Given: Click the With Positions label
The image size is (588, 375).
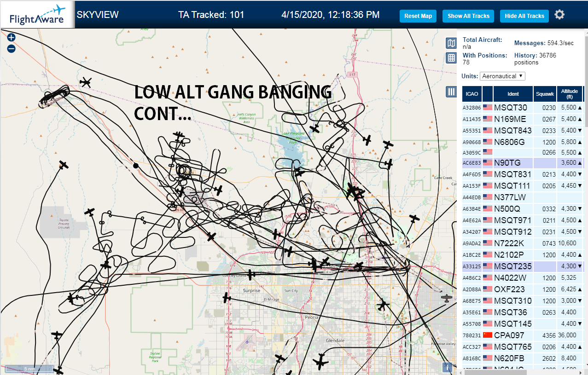Looking at the screenshot, I should (485, 55).
